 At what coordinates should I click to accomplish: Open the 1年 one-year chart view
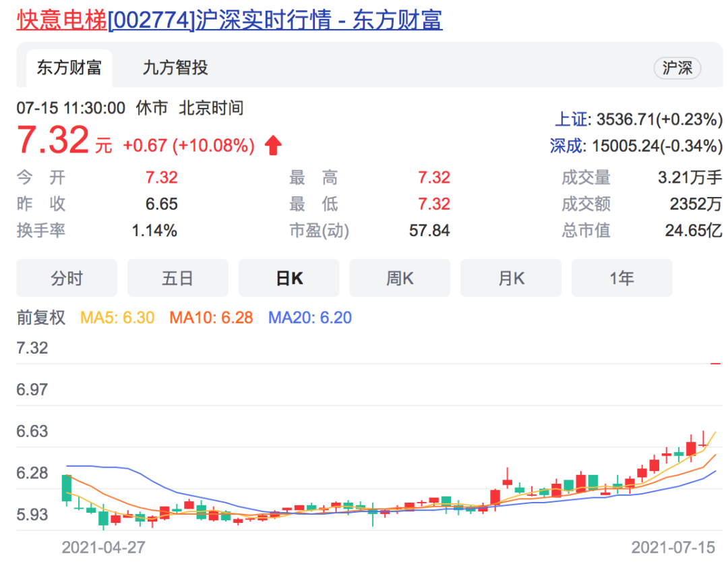(x=621, y=277)
